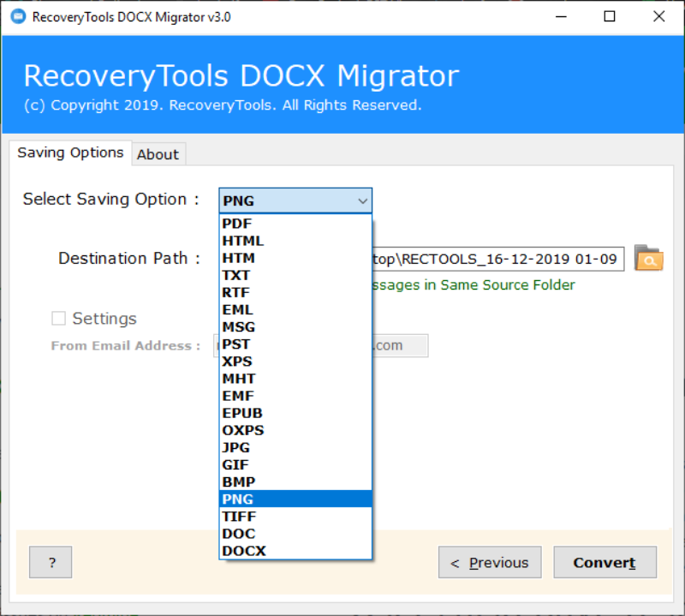Choose DOCX from the format list
The height and width of the screenshot is (616, 685).
[295, 551]
